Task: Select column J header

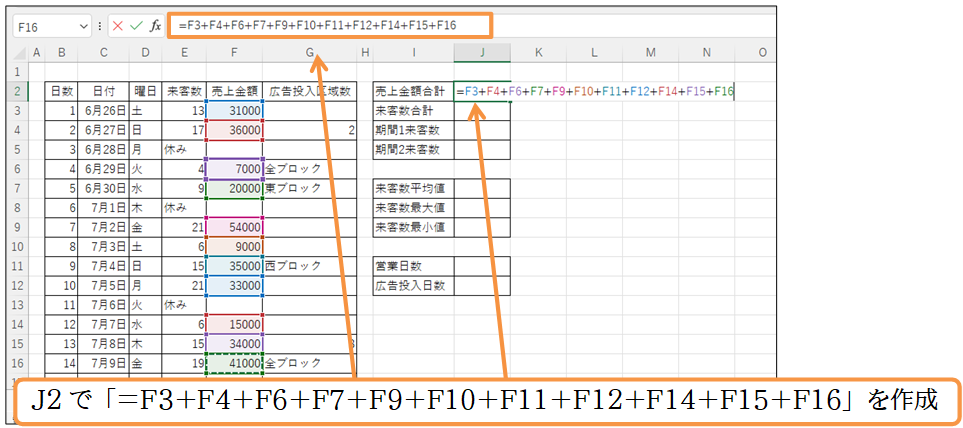Action: click(482, 53)
